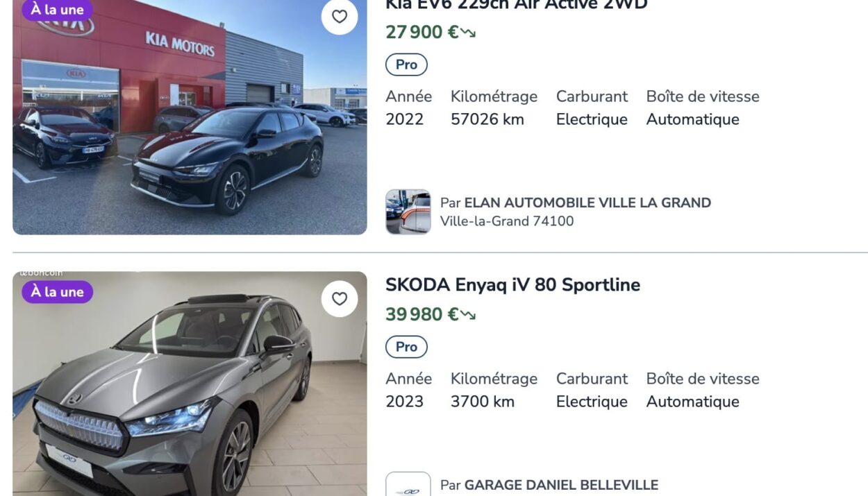View the grey Skoda Enyaq photo
The width and height of the screenshot is (868, 496).
[190, 384]
